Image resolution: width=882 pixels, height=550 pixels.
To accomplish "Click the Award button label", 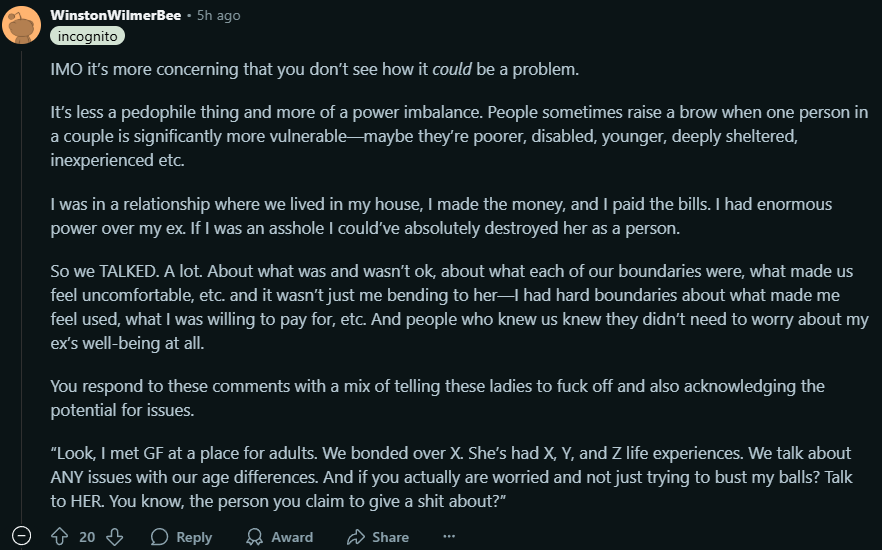I will point(292,538).
